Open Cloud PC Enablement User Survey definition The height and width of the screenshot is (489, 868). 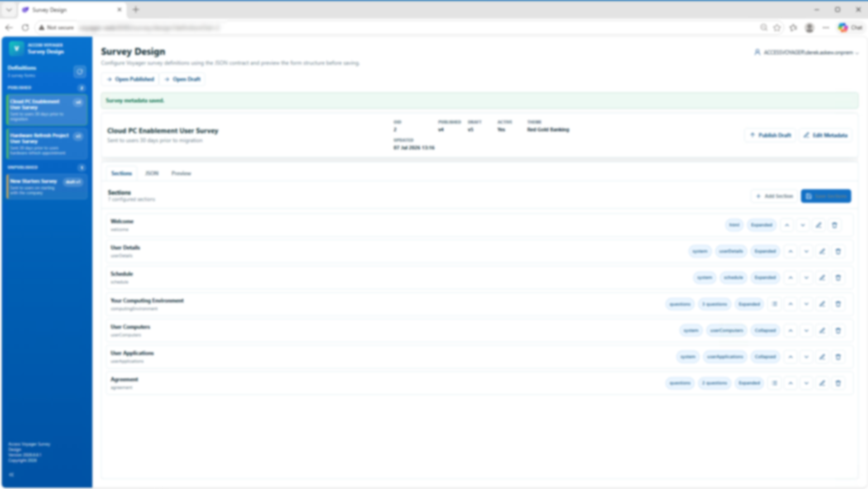(47, 110)
